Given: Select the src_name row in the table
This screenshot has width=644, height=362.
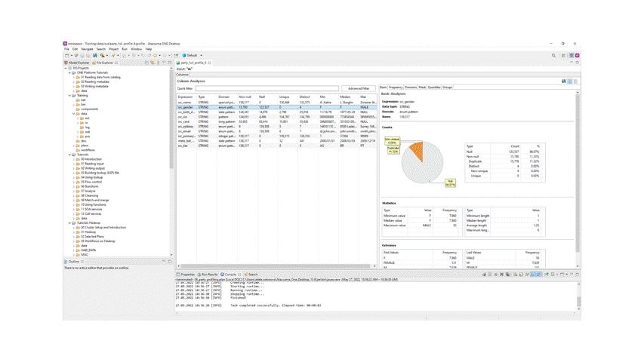Looking at the screenshot, I should (276, 103).
